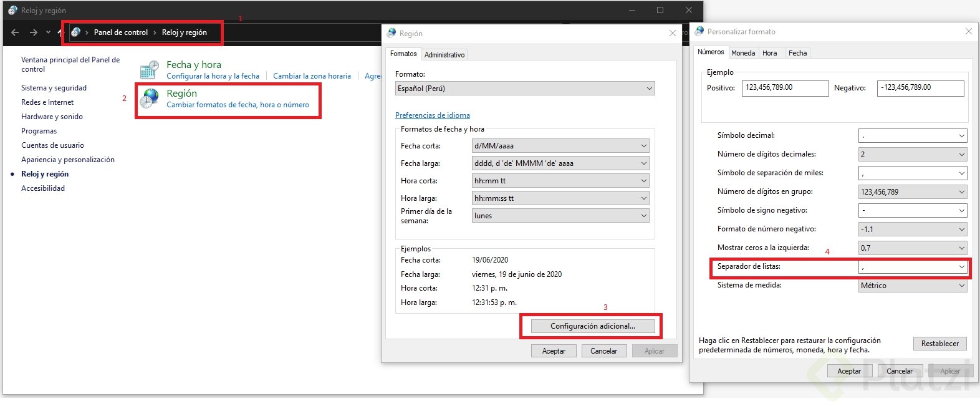Click Control Panel icon in address bar
The height and width of the screenshot is (406, 980).
click(x=75, y=32)
